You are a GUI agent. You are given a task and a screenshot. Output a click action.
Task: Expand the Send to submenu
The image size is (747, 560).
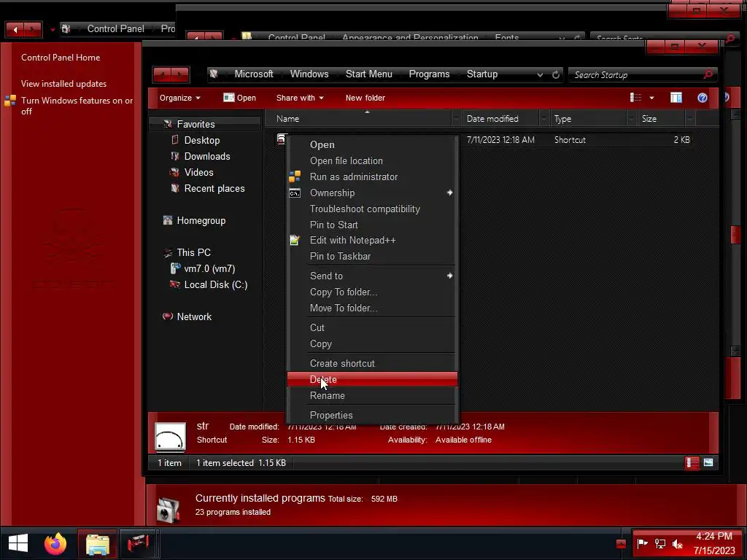coord(372,276)
